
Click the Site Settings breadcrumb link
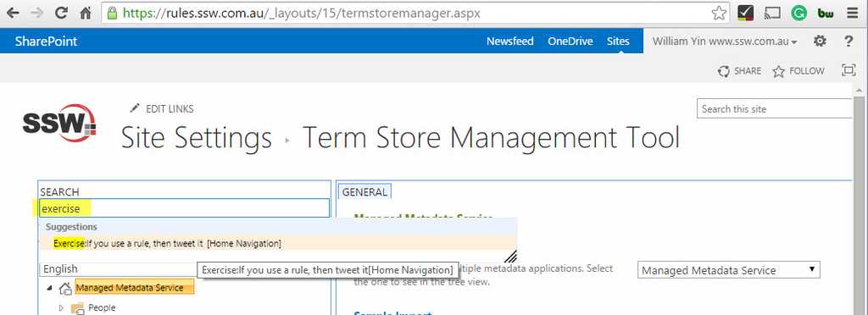(197, 137)
